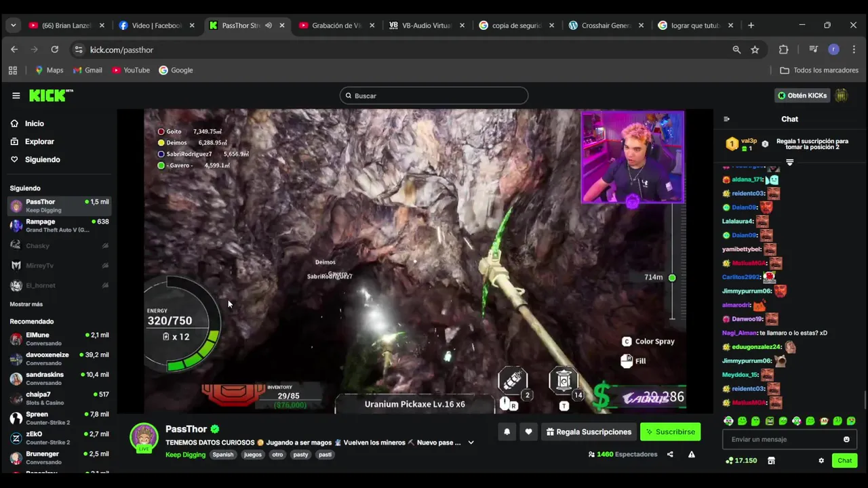
Task: Click the 17.150 channel points balance
Action: click(741, 460)
